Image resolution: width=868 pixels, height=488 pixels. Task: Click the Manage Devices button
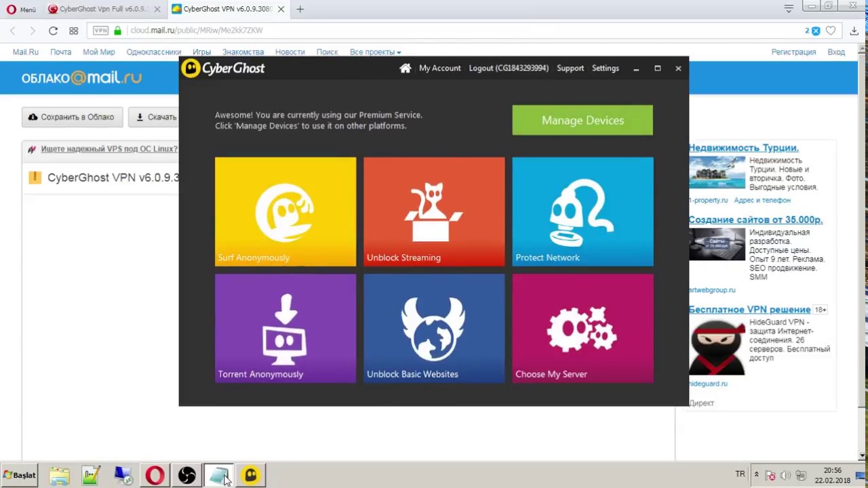click(x=583, y=120)
